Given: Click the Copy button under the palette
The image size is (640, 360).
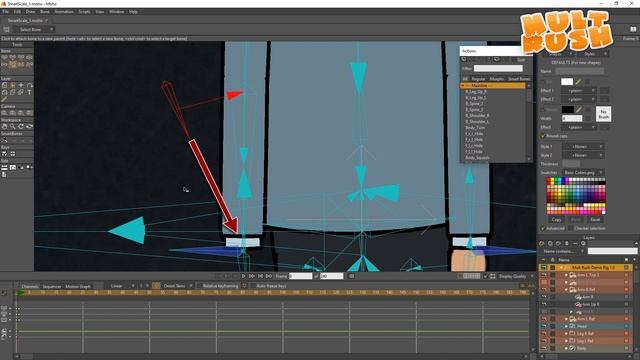Looking at the screenshot, I should click(556, 220).
